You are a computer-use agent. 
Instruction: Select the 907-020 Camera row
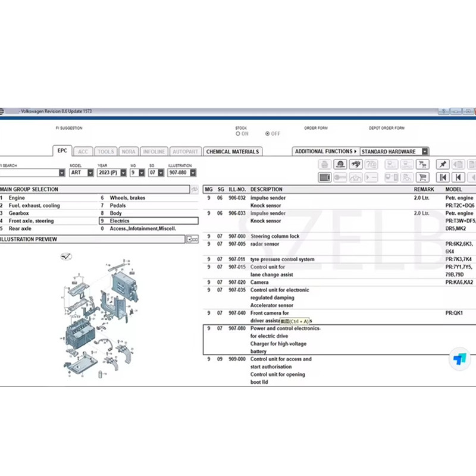pos(339,282)
